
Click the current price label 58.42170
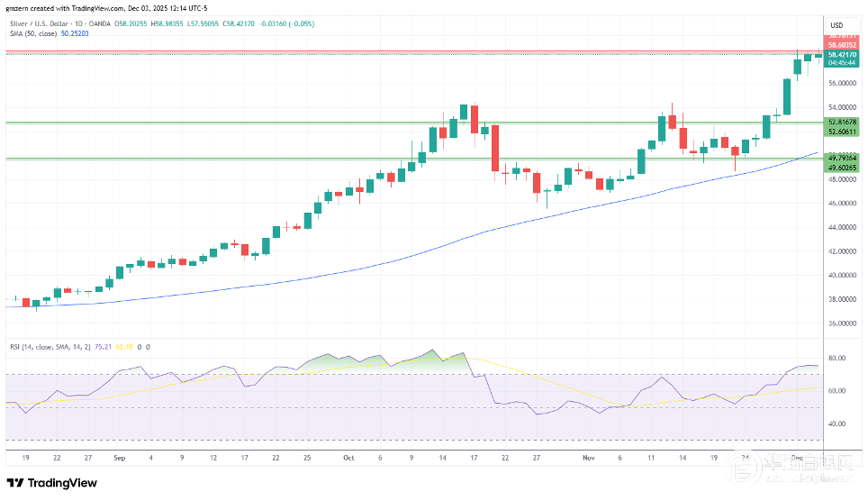coord(843,54)
